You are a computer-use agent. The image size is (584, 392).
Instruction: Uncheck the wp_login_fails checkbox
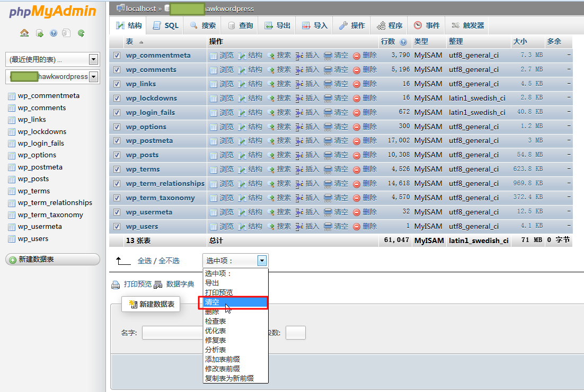117,112
